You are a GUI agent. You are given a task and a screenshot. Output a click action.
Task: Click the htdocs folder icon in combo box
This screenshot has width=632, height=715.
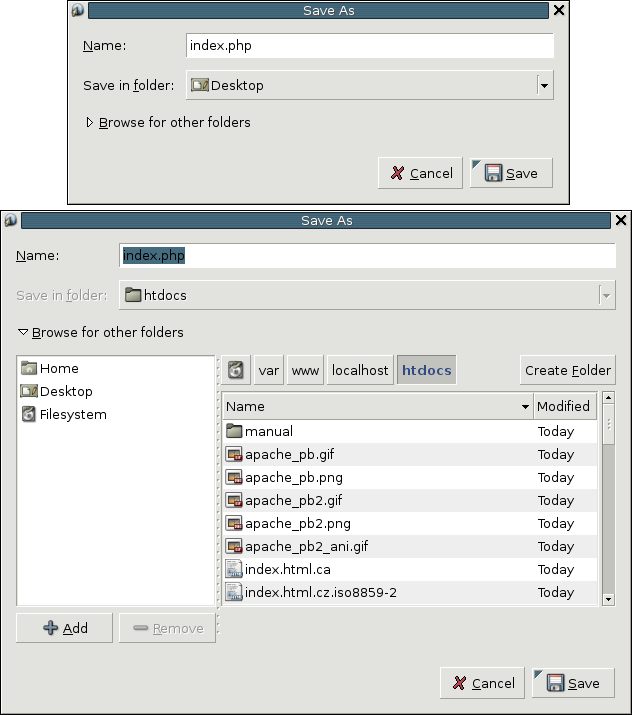133,295
